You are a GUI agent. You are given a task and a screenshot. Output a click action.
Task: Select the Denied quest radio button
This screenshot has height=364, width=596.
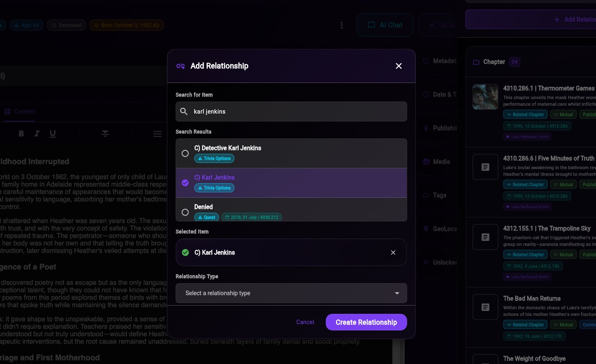click(x=185, y=212)
